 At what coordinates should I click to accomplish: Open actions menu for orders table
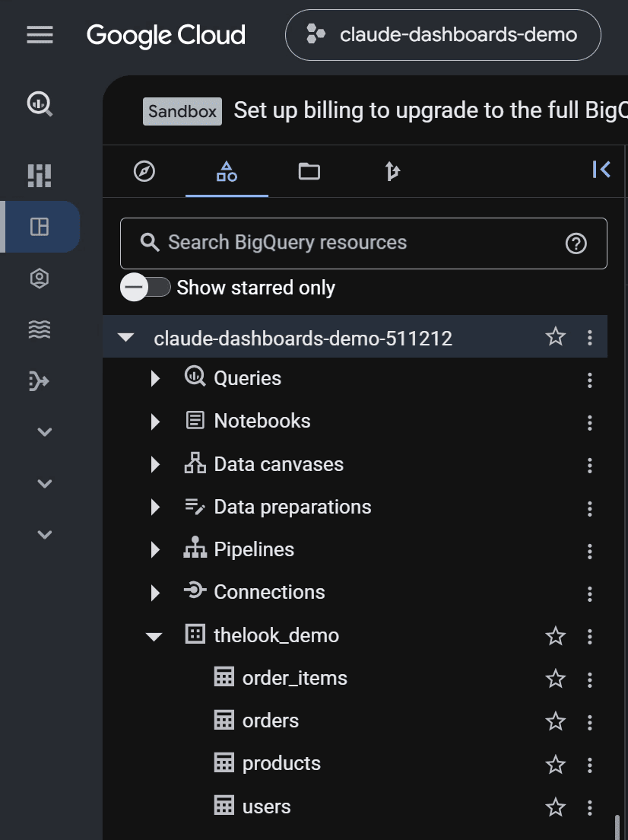coord(589,722)
